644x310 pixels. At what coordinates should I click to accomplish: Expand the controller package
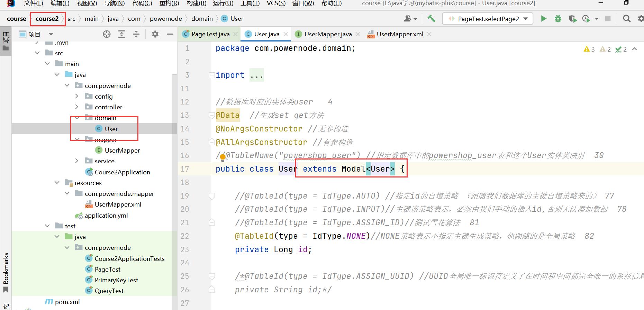tap(76, 107)
